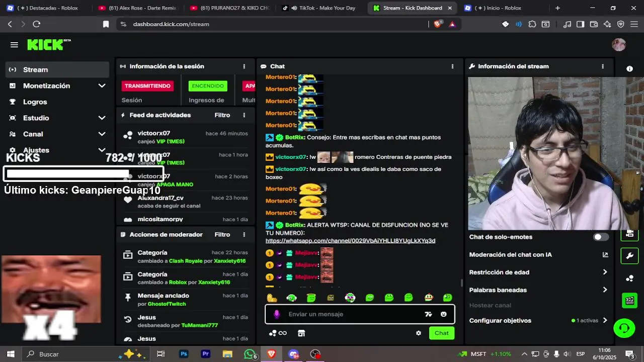Open browser extensions puzzle icon
The image size is (644, 362).
click(x=532, y=24)
